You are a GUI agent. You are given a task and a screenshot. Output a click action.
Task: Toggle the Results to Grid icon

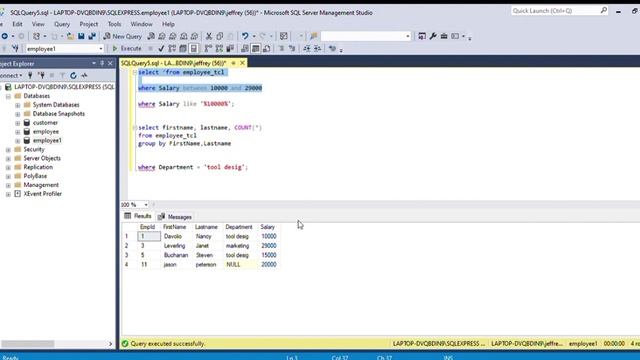(256, 49)
